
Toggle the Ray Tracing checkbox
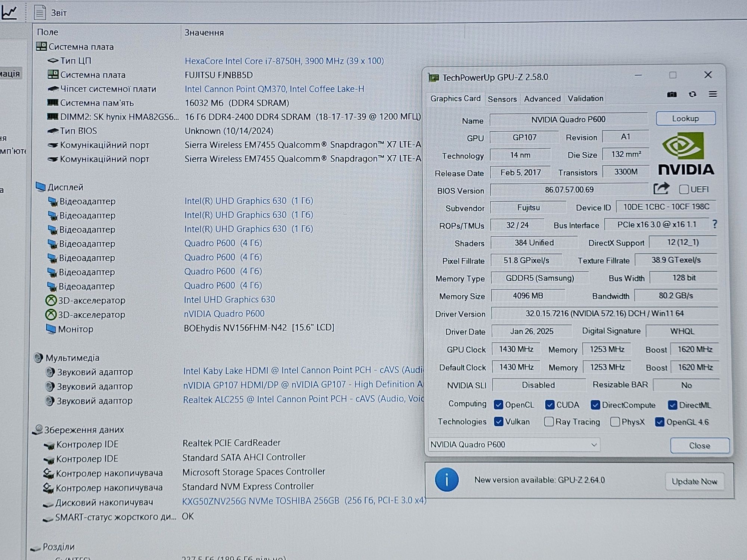[549, 422]
